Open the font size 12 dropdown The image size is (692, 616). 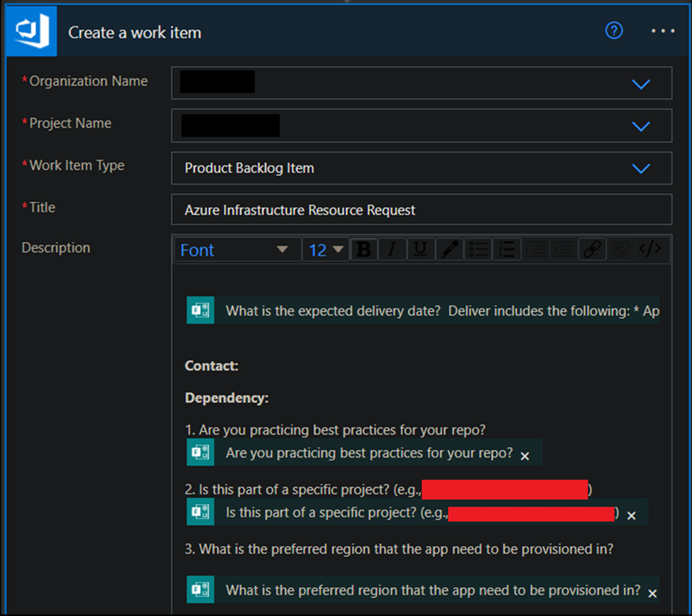[x=326, y=250]
